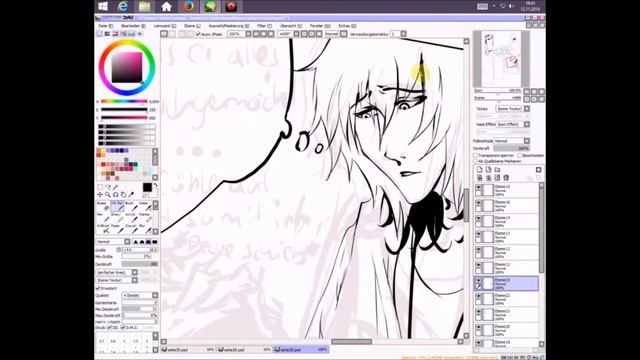Select the Ebene12 layer
Viewport: 640px width, 360px height.
[506, 252]
